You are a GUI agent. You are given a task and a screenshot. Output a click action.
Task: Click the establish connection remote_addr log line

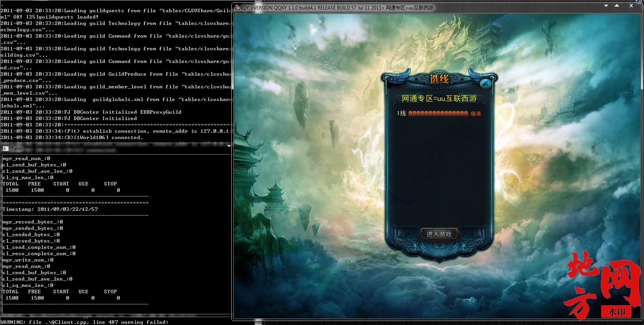tap(115, 131)
